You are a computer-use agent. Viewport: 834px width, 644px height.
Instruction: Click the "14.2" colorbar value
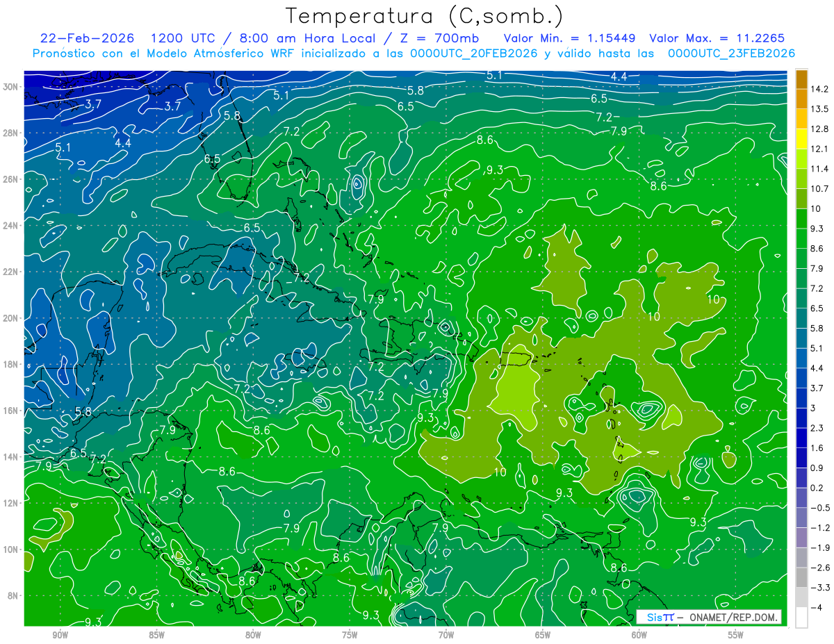click(x=821, y=89)
